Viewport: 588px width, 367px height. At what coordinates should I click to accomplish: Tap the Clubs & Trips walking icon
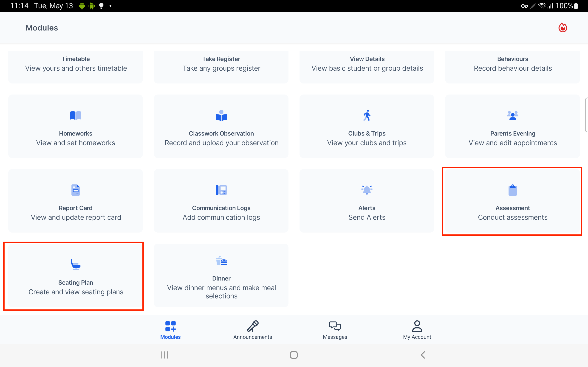coord(366,115)
